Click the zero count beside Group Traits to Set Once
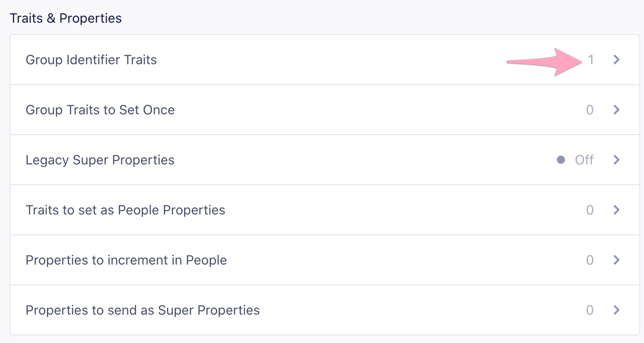The width and height of the screenshot is (644, 343). tap(590, 110)
